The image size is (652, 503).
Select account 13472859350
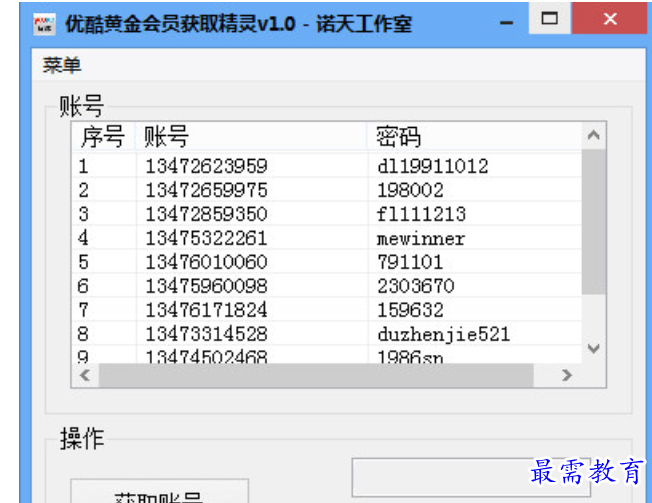tap(206, 214)
